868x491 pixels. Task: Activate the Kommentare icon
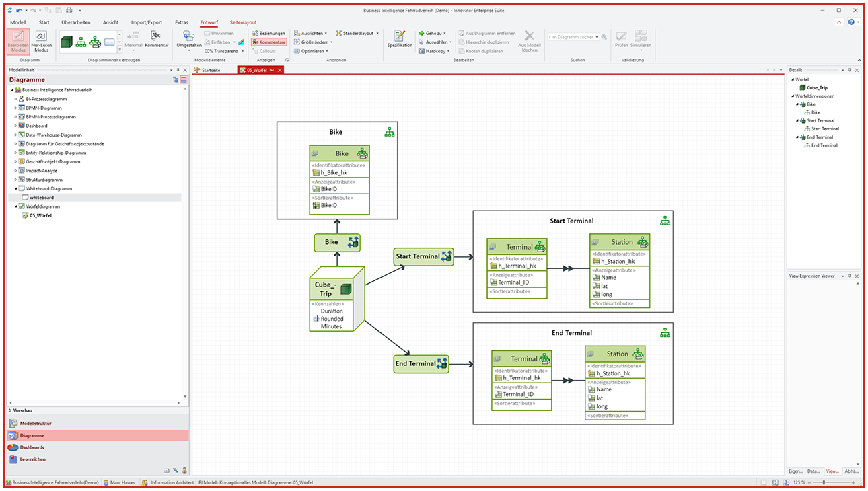click(268, 42)
